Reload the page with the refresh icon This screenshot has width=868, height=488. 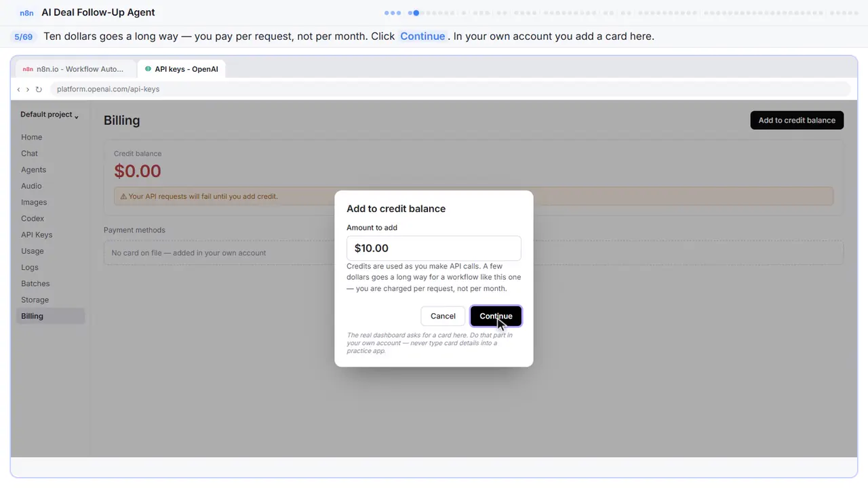(x=39, y=89)
